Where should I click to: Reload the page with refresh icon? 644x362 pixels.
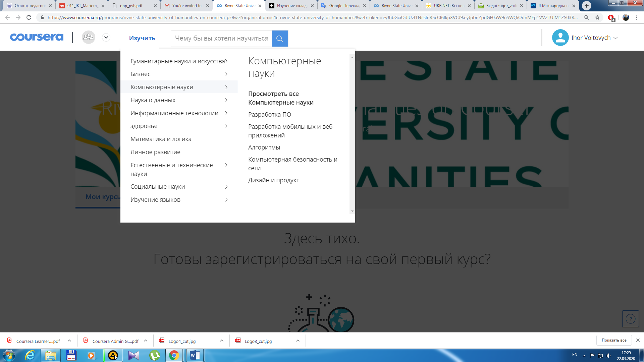(x=29, y=17)
